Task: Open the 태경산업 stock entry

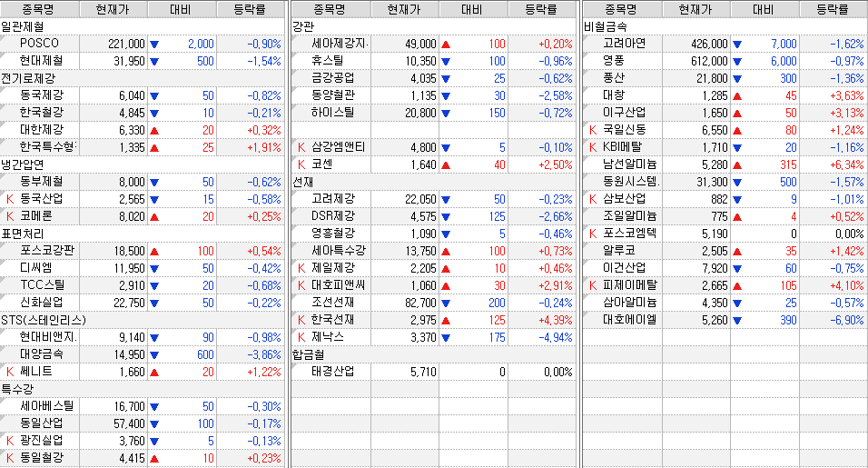Action: point(332,371)
